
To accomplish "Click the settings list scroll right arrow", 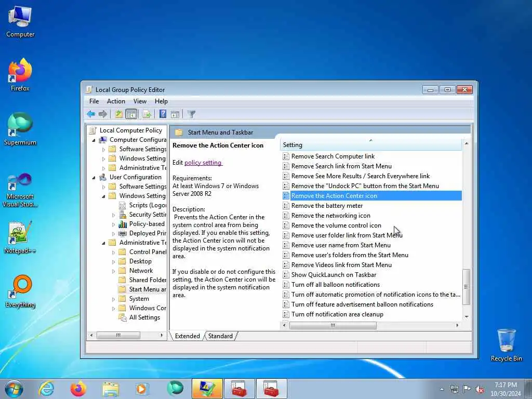I will [x=457, y=325].
